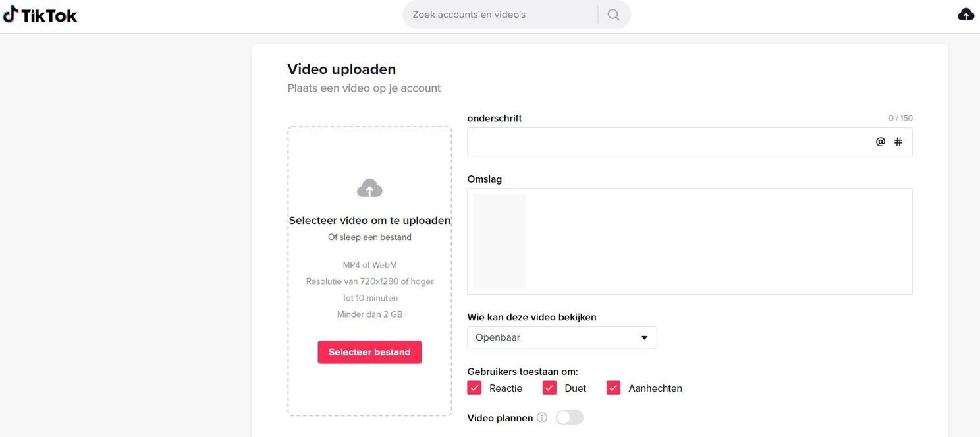Open the cloud upload icon in header

[966, 15]
